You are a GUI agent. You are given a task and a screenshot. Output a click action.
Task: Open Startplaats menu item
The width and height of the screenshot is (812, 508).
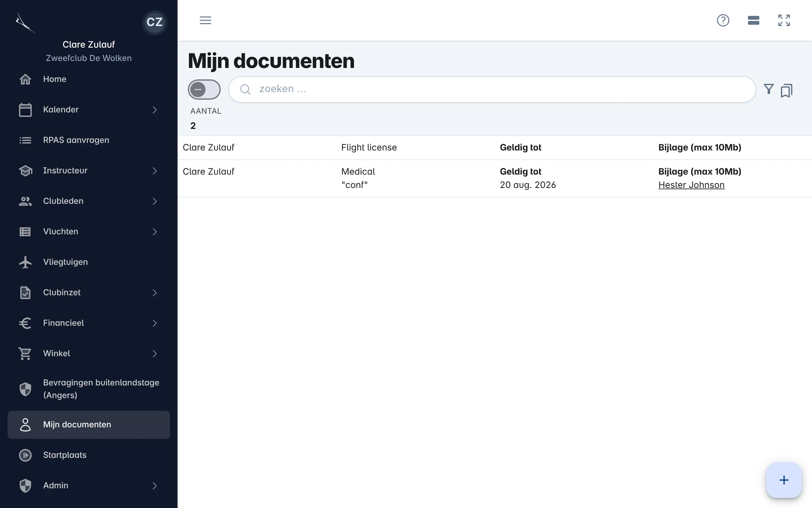(x=88, y=455)
